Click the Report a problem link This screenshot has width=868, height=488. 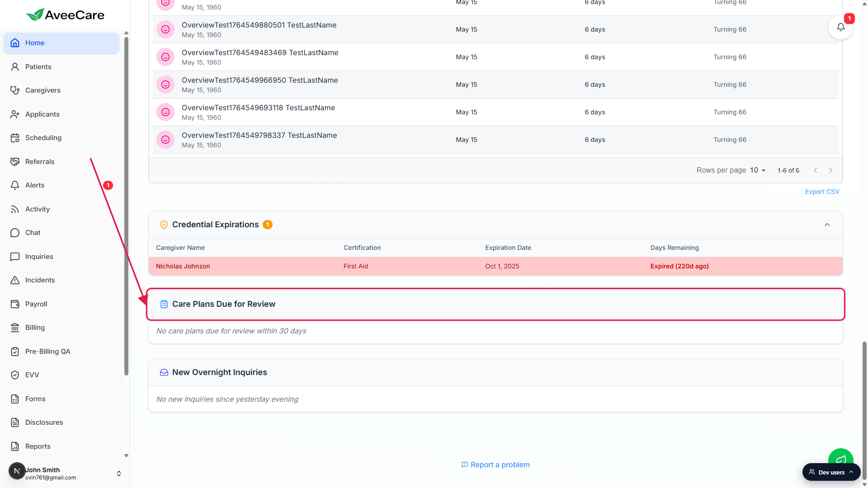(x=495, y=465)
